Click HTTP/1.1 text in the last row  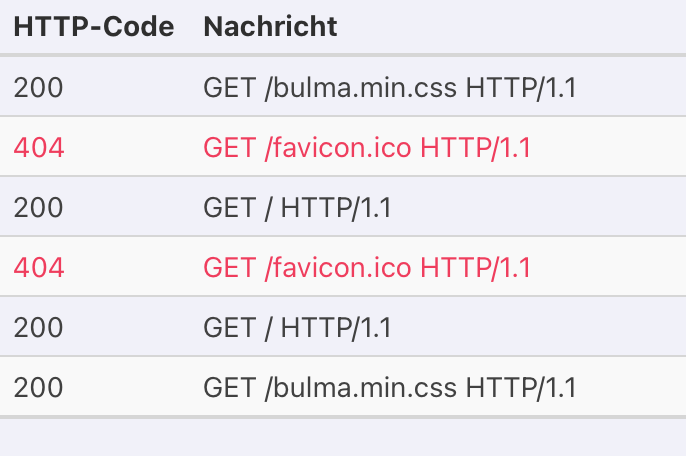coord(522,388)
